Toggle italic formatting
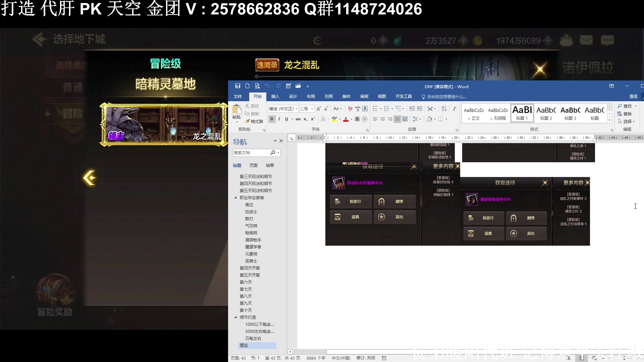644x362 pixels. [x=279, y=119]
